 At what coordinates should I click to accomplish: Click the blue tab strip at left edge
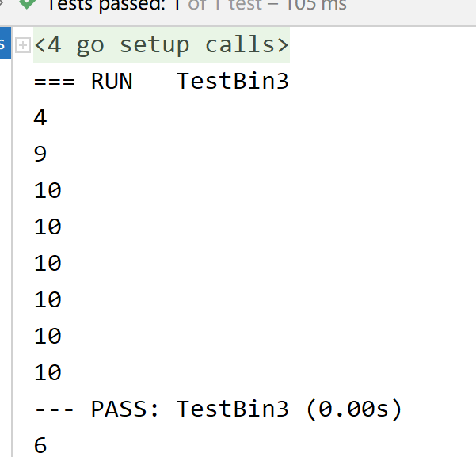tap(3, 45)
